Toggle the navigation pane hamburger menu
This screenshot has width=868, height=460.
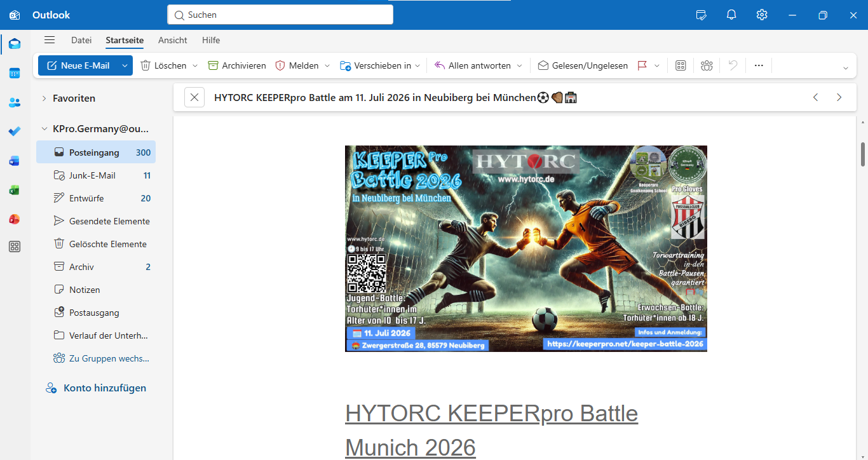[50, 40]
